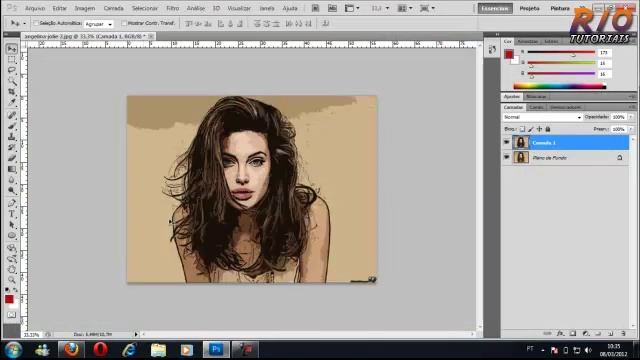Switch to the Canais tab

click(536, 107)
